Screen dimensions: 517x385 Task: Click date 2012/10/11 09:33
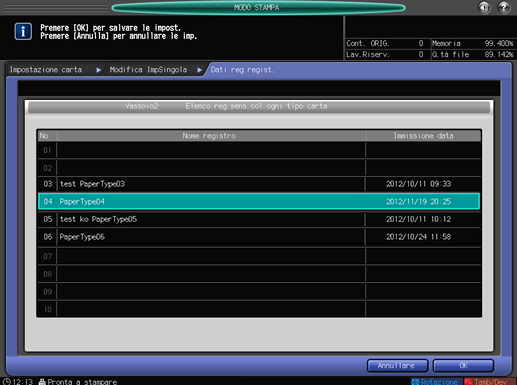coord(418,184)
